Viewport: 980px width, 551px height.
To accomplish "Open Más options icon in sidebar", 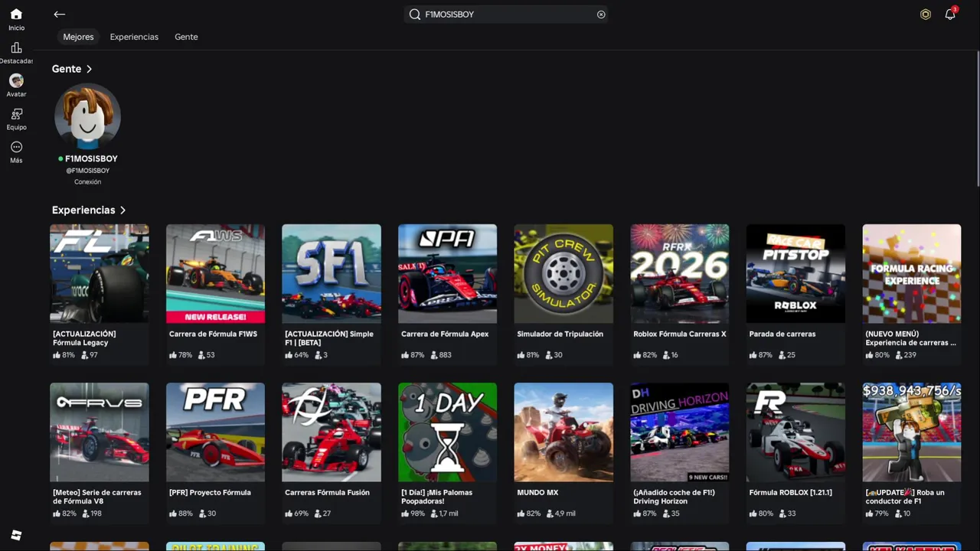I will click(x=16, y=147).
